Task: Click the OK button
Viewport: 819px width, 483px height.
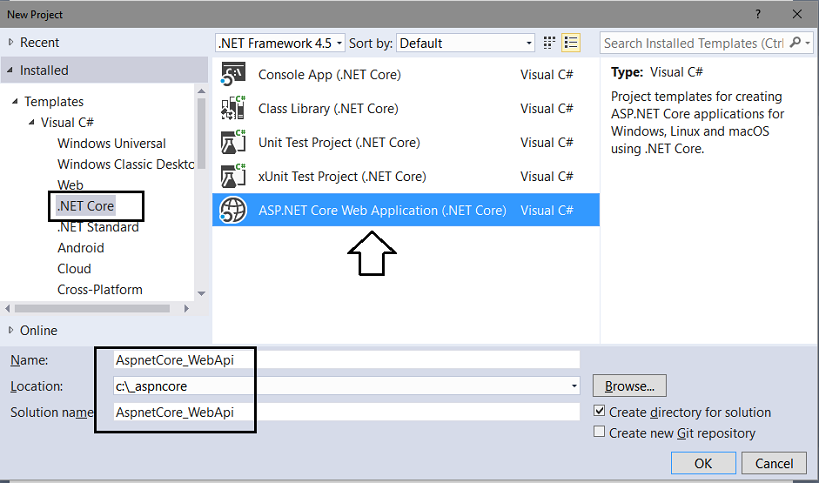Action: pyautogui.click(x=703, y=463)
